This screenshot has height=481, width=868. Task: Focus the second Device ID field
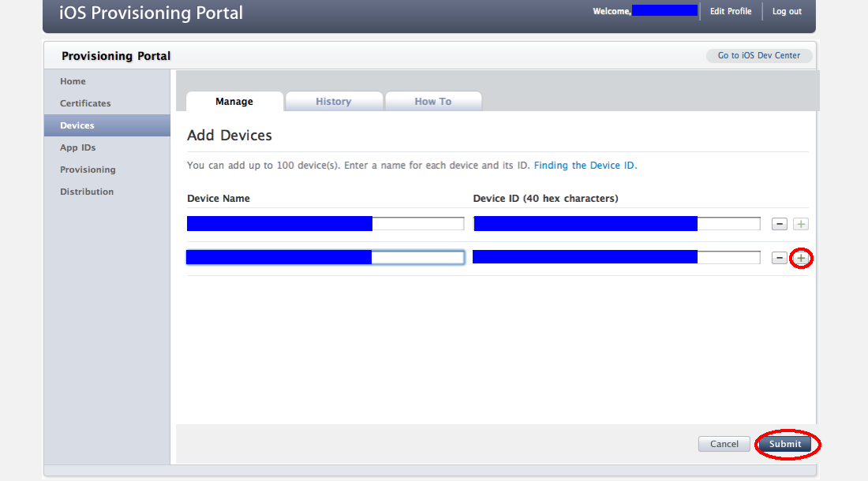point(617,257)
